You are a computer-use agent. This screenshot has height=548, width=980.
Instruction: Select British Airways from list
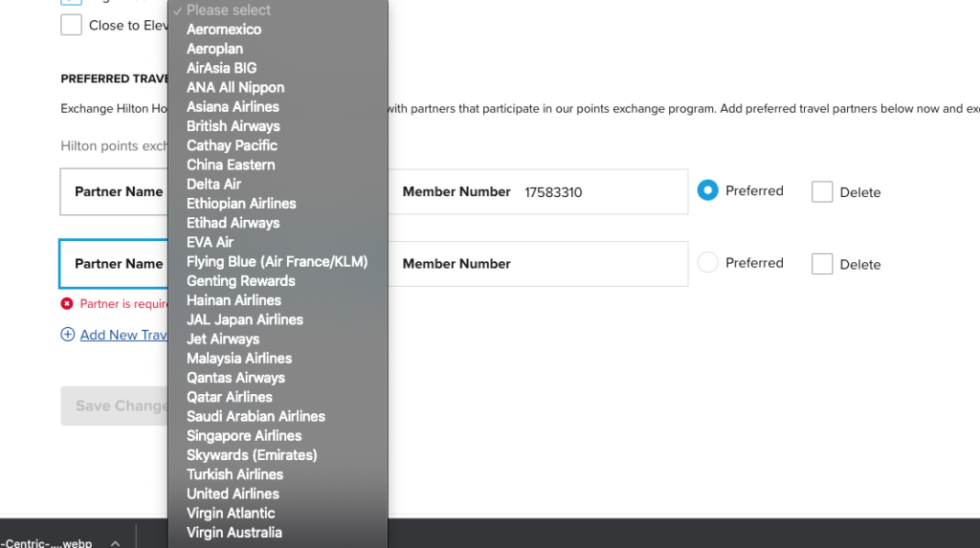[x=278, y=126]
